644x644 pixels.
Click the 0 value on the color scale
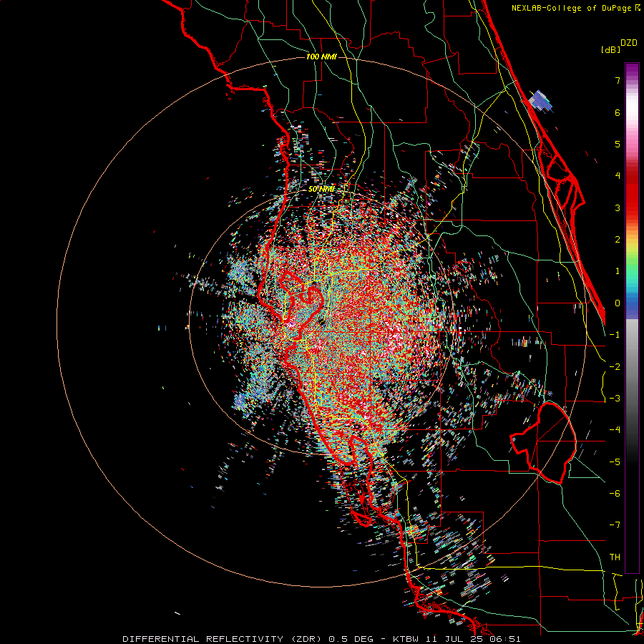point(618,303)
